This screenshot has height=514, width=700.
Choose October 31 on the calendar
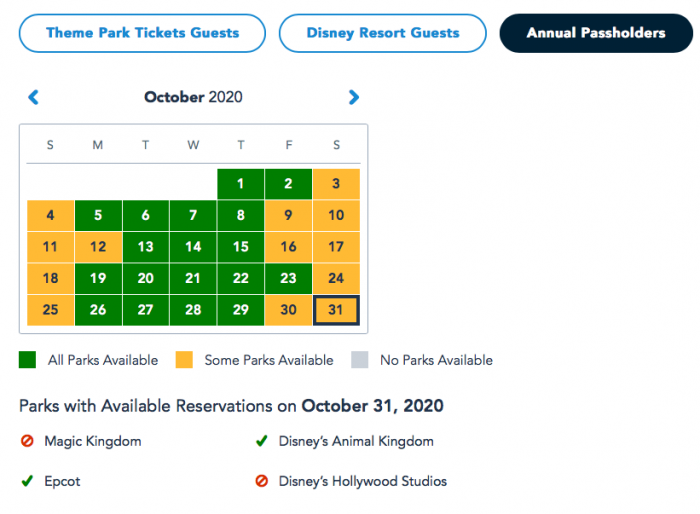coord(336,310)
